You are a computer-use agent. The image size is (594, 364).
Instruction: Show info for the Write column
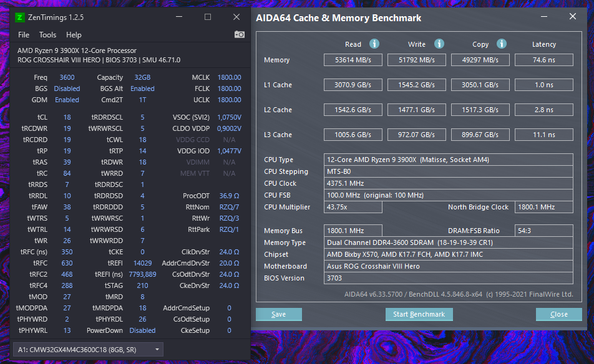pos(439,44)
